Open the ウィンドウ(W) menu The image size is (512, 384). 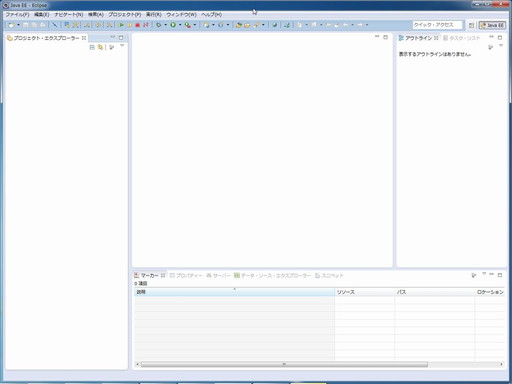(x=181, y=15)
